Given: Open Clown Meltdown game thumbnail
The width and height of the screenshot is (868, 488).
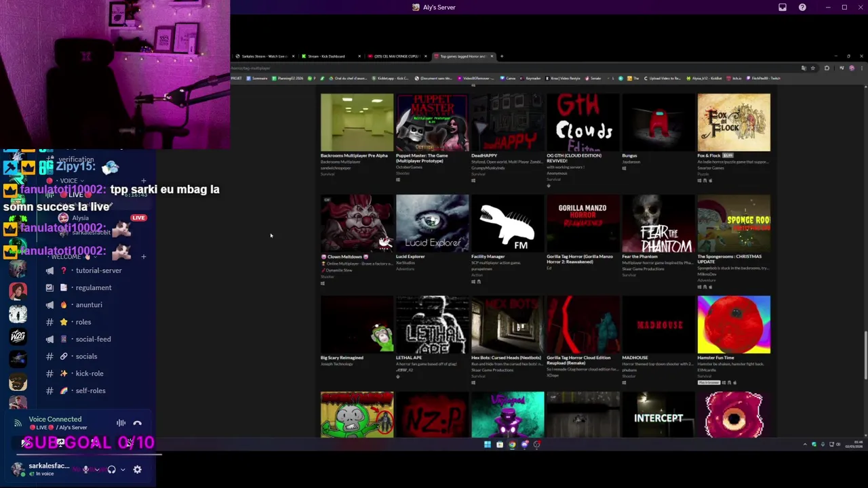Looking at the screenshot, I should tap(357, 223).
